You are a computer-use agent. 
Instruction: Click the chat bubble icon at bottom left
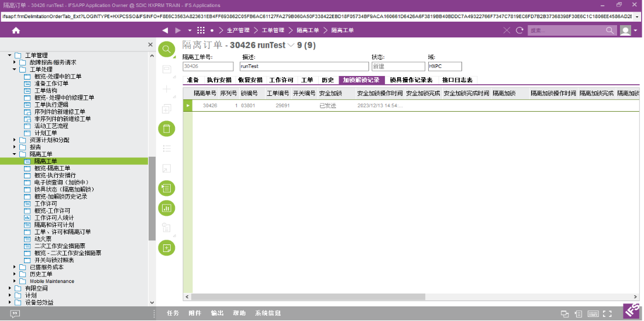coord(15,313)
